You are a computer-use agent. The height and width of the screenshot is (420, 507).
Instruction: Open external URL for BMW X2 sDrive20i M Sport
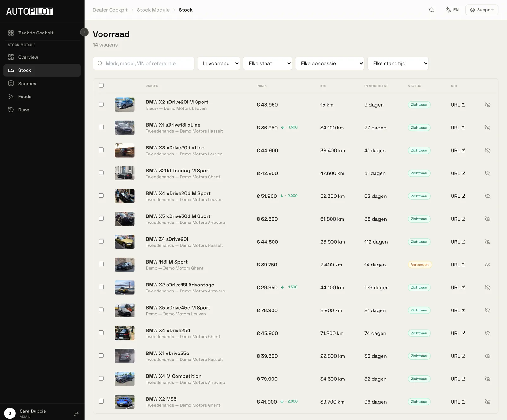click(458, 105)
